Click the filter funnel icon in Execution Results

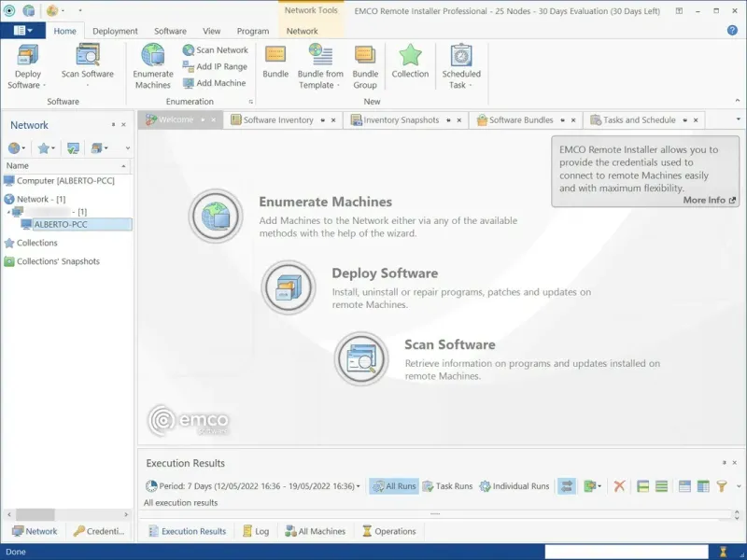pos(722,486)
